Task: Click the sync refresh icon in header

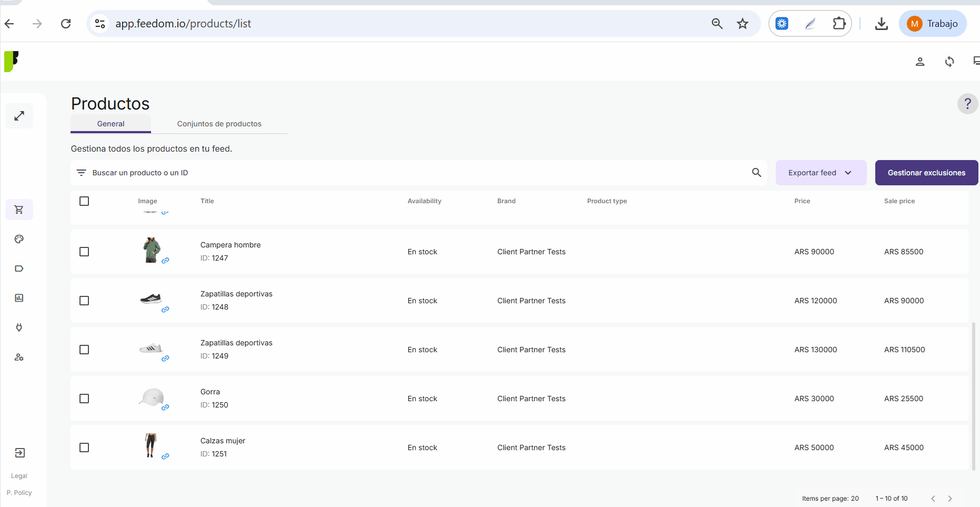Action: point(949,62)
